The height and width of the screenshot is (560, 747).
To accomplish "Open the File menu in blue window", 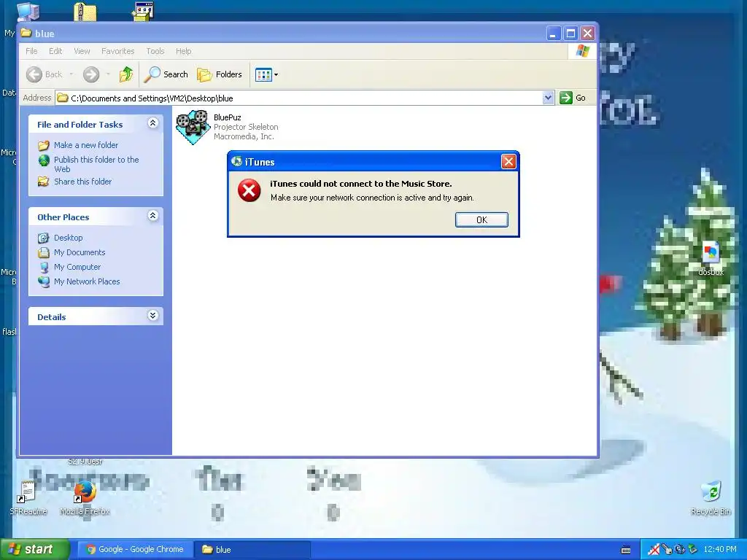I will 31,51.
